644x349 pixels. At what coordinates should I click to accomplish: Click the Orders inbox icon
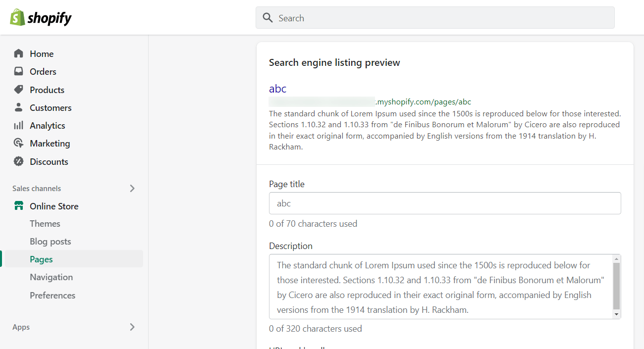tap(18, 71)
